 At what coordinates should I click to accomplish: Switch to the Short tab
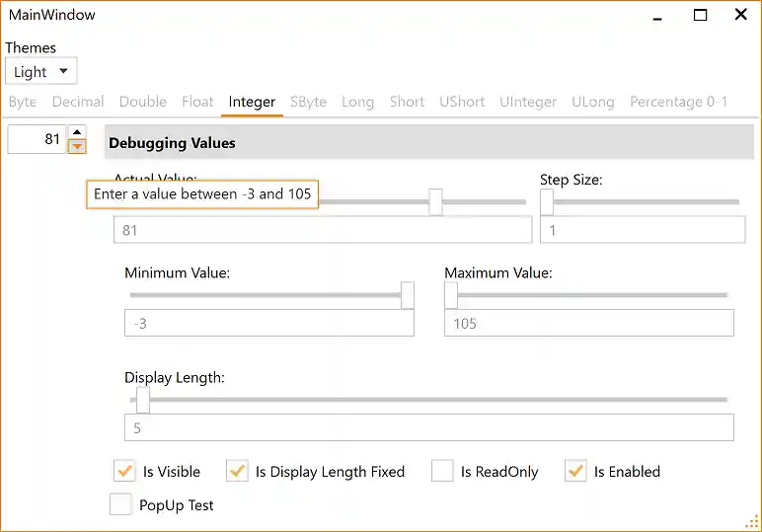click(x=407, y=102)
